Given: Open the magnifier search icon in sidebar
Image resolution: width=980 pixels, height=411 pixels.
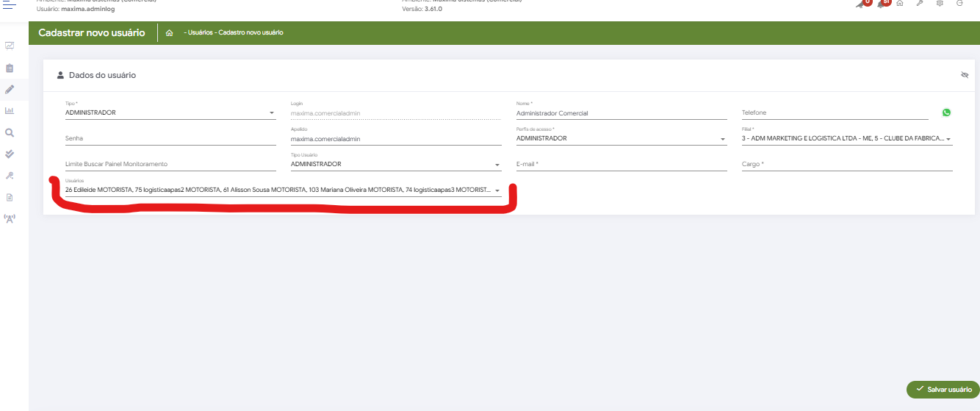Looking at the screenshot, I should [10, 133].
